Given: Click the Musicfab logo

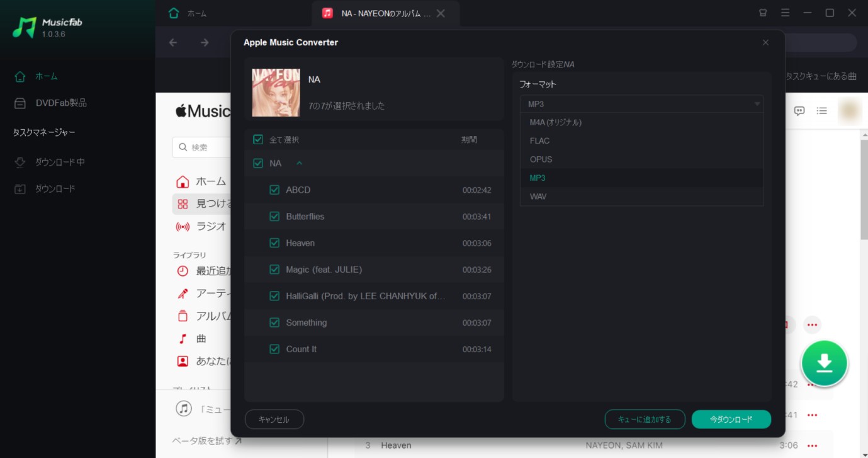Looking at the screenshot, I should coord(47,28).
